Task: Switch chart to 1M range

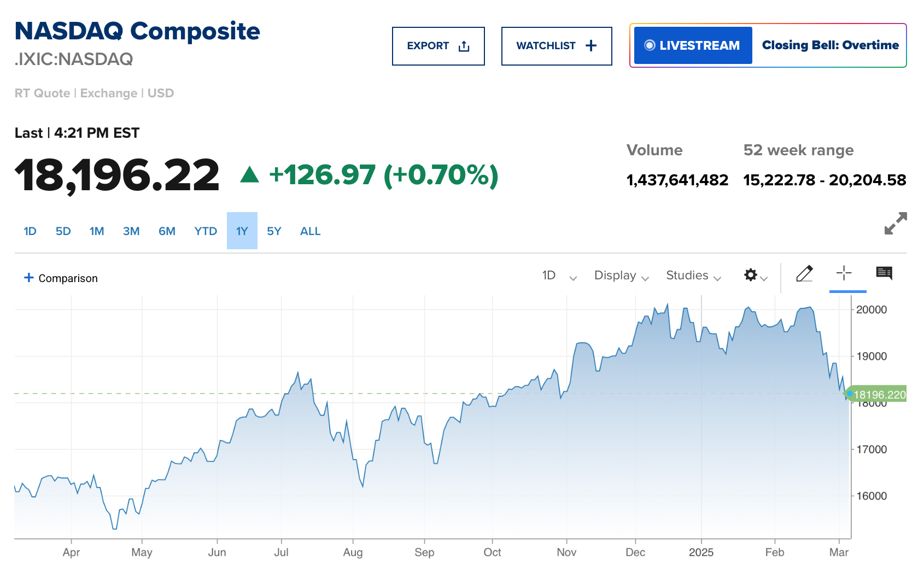Action: 97,231
